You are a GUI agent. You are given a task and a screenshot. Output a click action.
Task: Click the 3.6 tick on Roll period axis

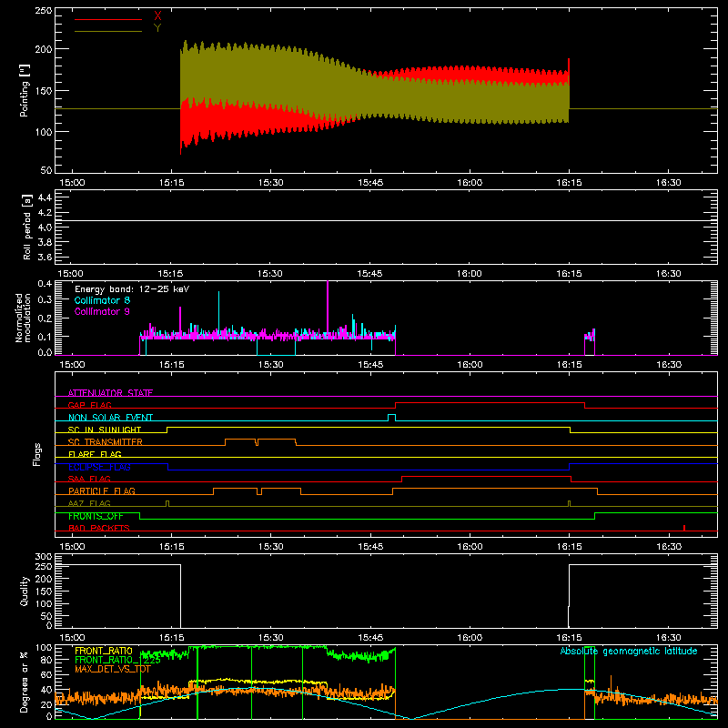click(x=45, y=257)
